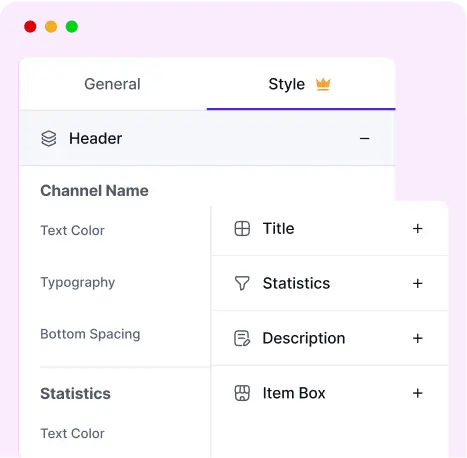The image size is (467, 458).
Task: Switch to the General tab
Action: [x=113, y=84]
